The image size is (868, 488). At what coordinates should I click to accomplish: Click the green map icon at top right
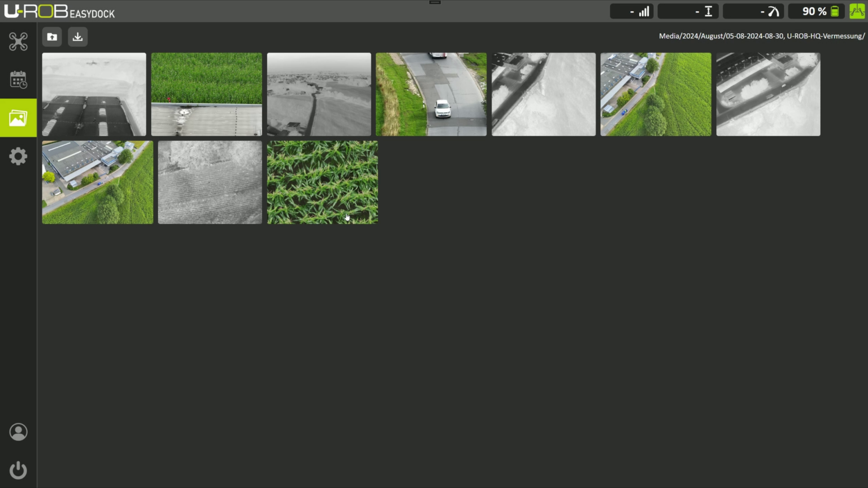(857, 11)
